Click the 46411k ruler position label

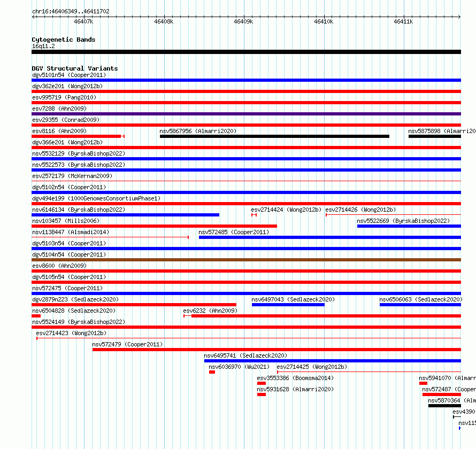403,21
